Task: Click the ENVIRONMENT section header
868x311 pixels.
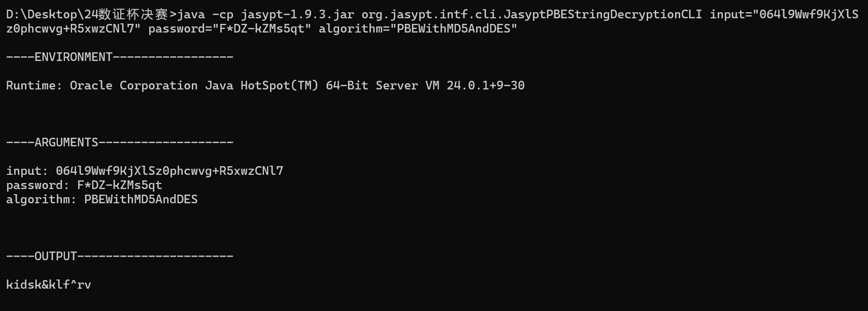Action: pos(73,57)
